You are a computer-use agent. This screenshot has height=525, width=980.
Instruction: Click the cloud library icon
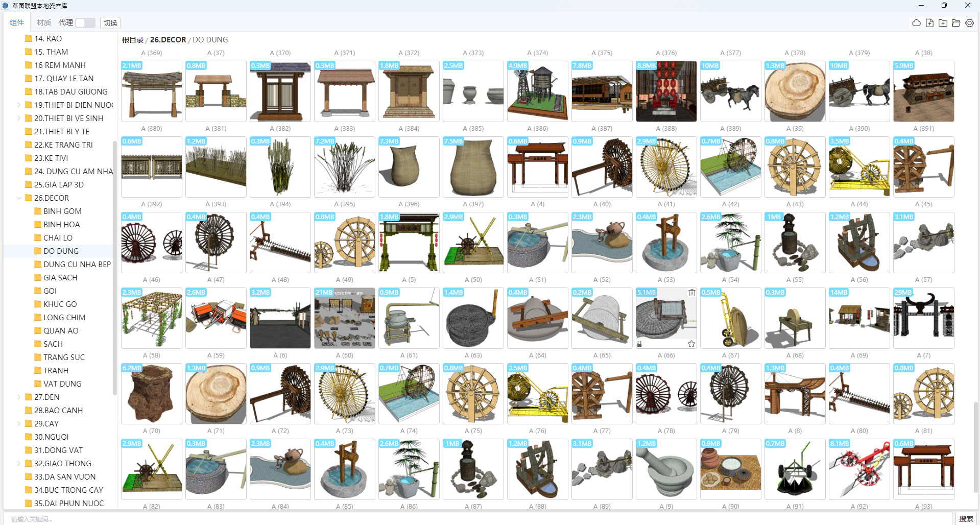(916, 23)
